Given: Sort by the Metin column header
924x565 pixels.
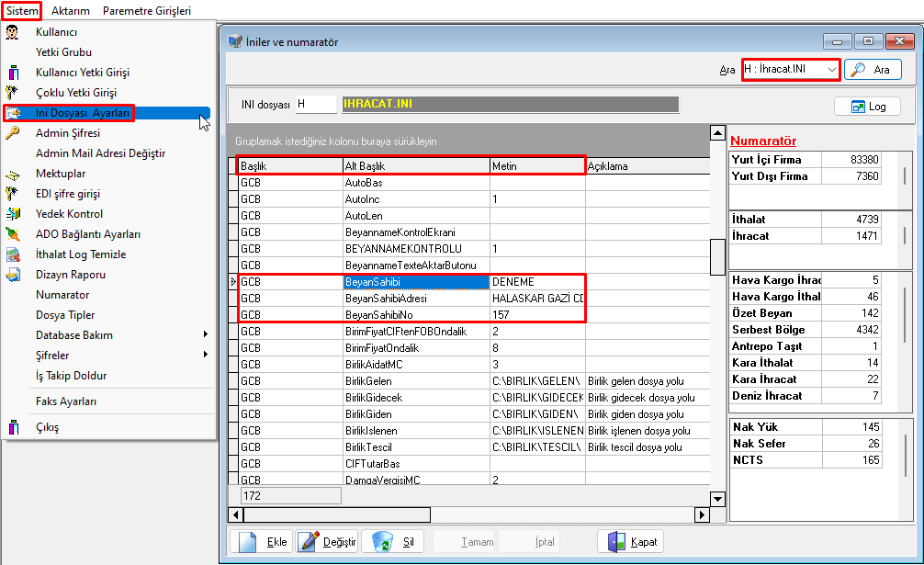Looking at the screenshot, I should point(537,166).
